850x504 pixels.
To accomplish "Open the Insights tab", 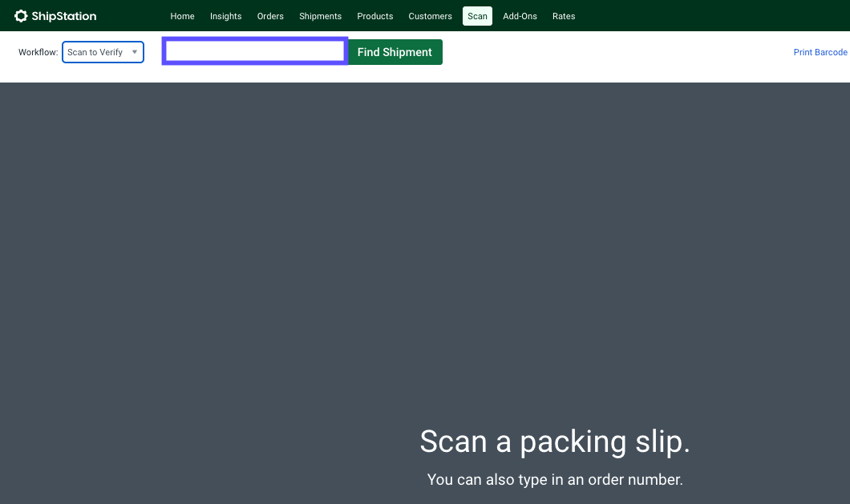I will (x=225, y=16).
